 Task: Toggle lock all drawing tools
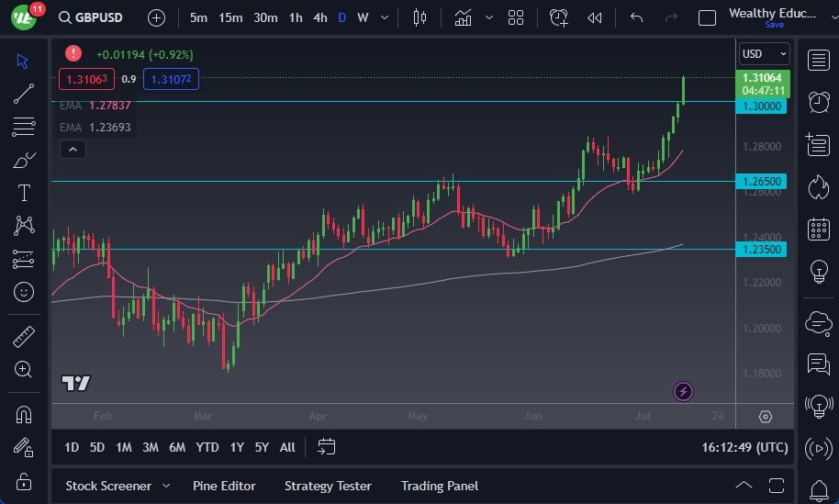coord(24,481)
